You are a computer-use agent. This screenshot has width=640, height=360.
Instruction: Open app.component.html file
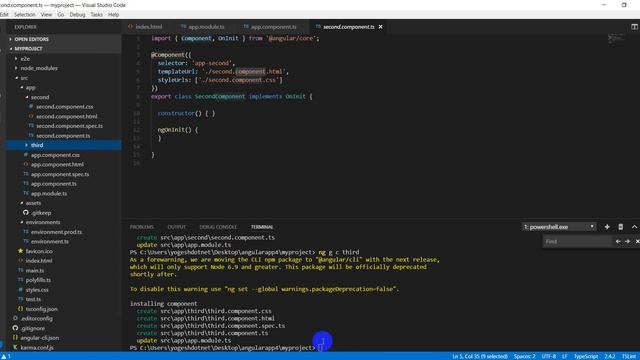(x=57, y=164)
